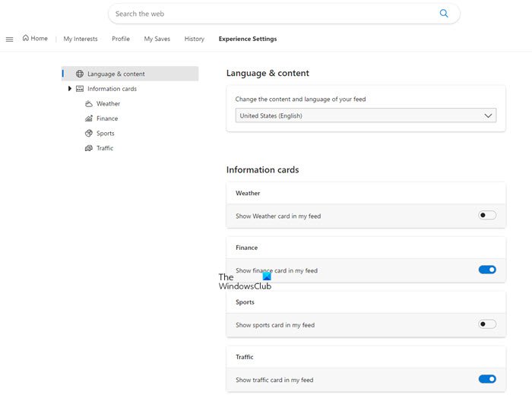Go to Home link text
The width and height of the screenshot is (532, 401).
click(39, 38)
